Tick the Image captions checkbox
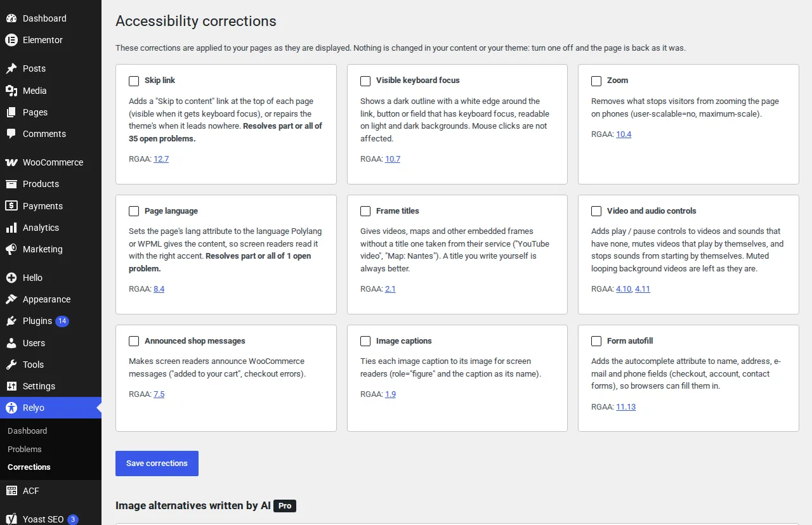812x525 pixels. click(365, 341)
